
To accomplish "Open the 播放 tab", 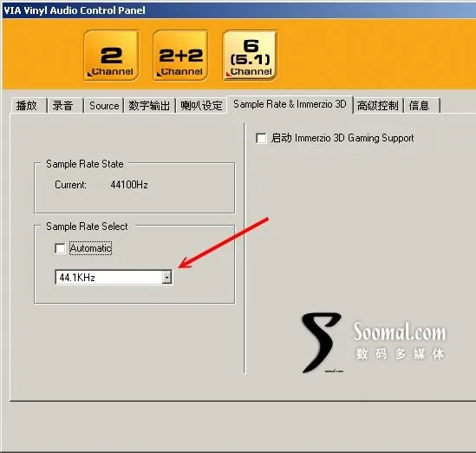I will click(x=28, y=106).
